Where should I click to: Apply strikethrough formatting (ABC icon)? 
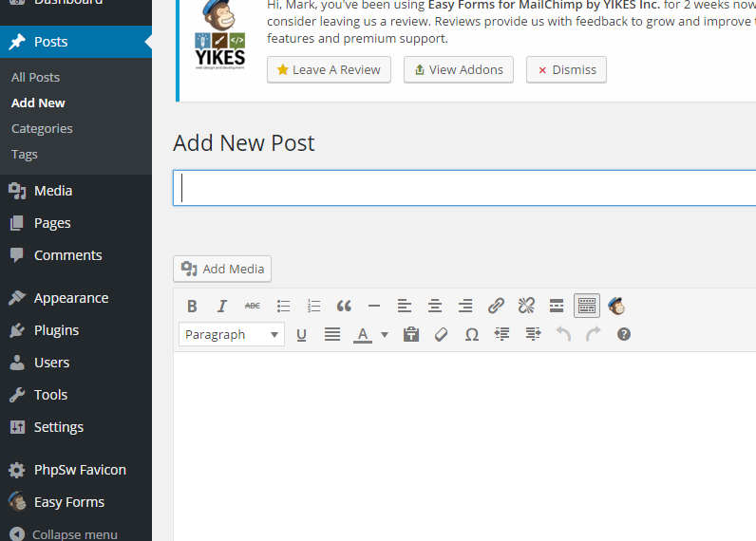tap(253, 306)
